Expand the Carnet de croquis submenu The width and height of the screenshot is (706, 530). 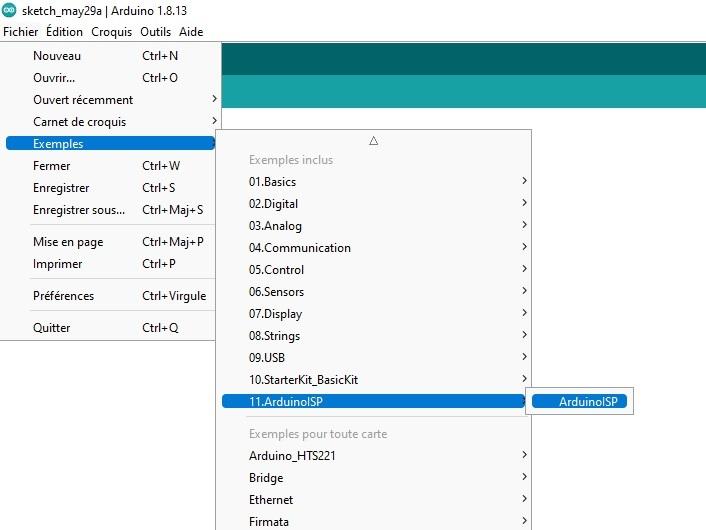(110, 122)
